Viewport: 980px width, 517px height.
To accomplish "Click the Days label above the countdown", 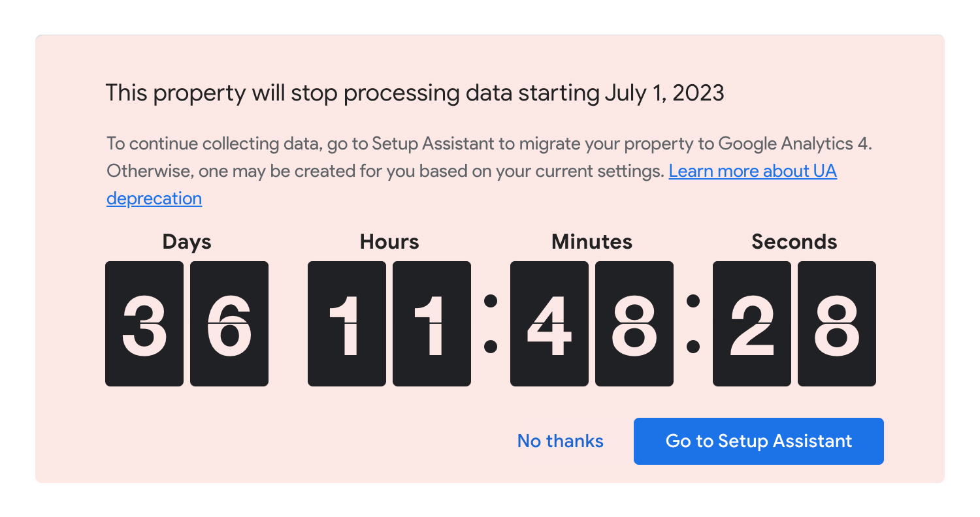I will pyautogui.click(x=187, y=242).
